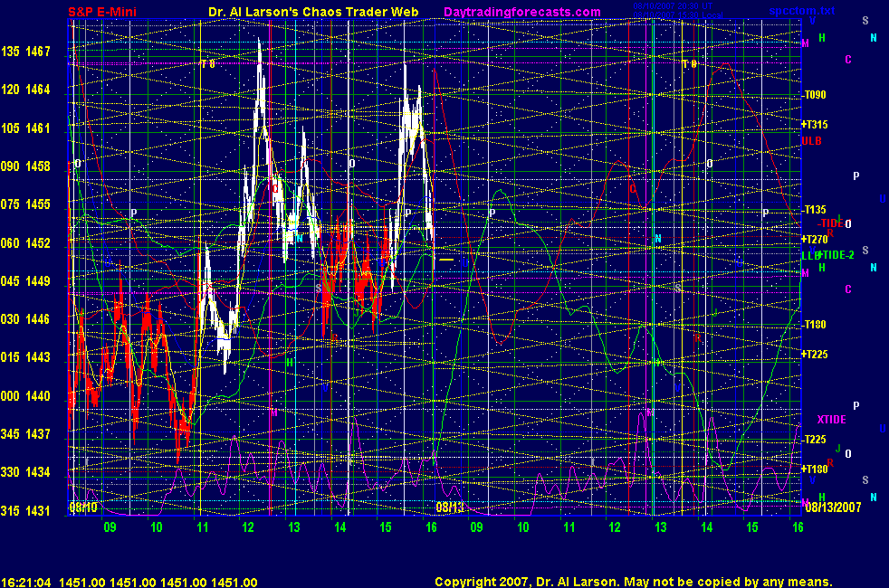Select the "120 1464" price axis label

pyautogui.click(x=25, y=90)
